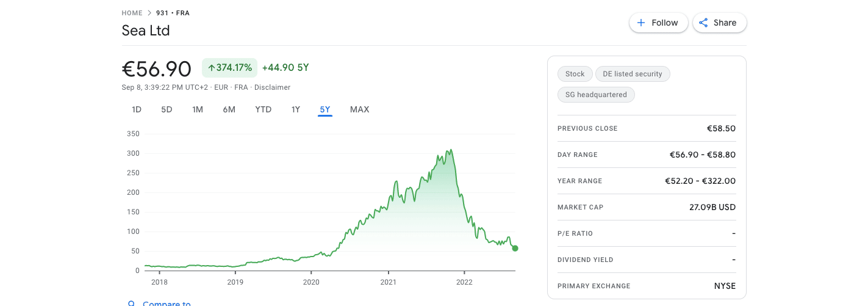Click the HOME breadcrumb link
The width and height of the screenshot is (868, 306).
(132, 13)
